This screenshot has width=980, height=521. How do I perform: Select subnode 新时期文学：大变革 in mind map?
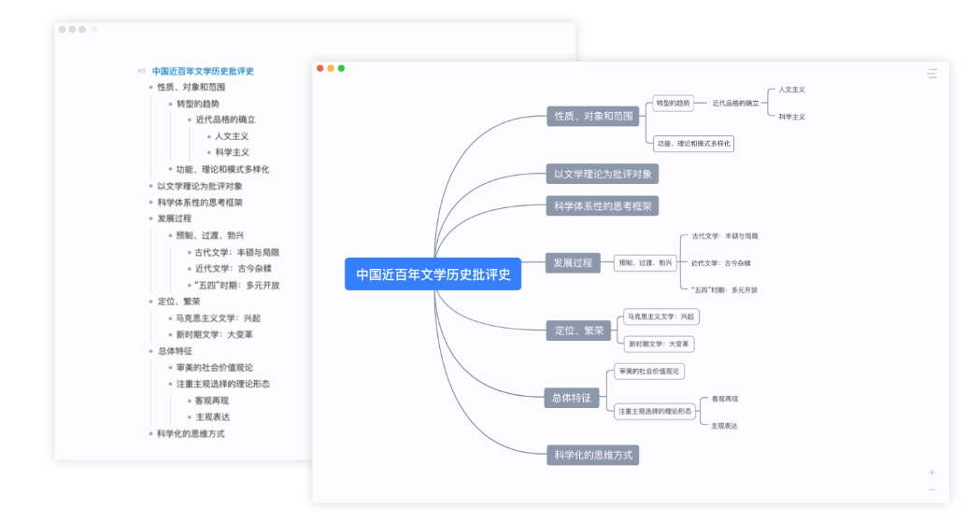(x=659, y=345)
